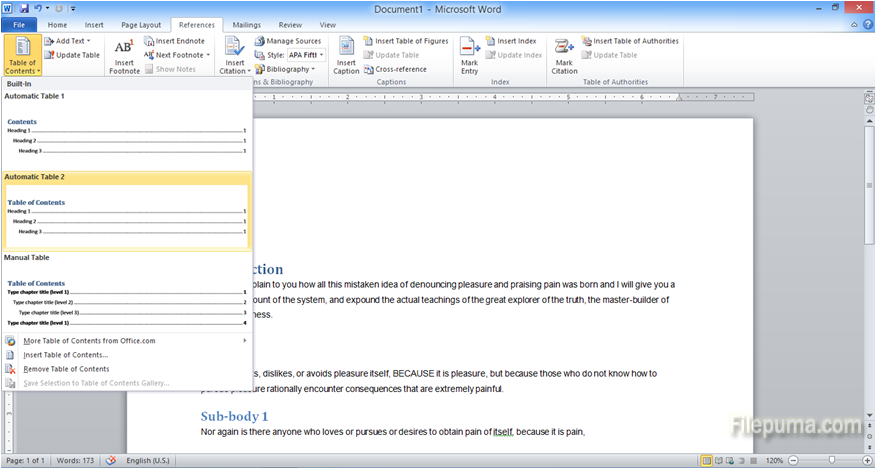Open the citation Style dropdown
Viewport: 876px width, 469px height.
click(322, 55)
